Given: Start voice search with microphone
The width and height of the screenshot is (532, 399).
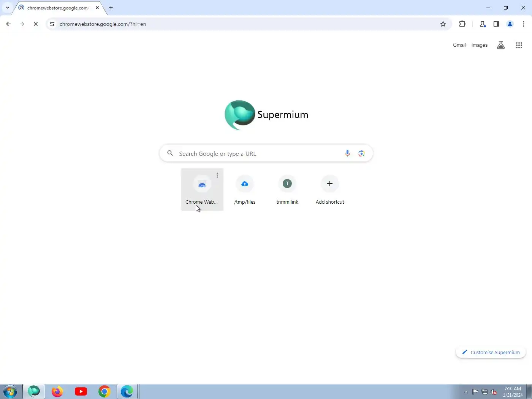Looking at the screenshot, I should (347, 153).
